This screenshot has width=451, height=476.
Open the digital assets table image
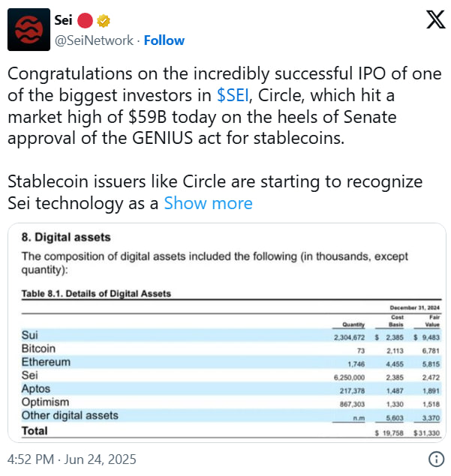click(225, 334)
